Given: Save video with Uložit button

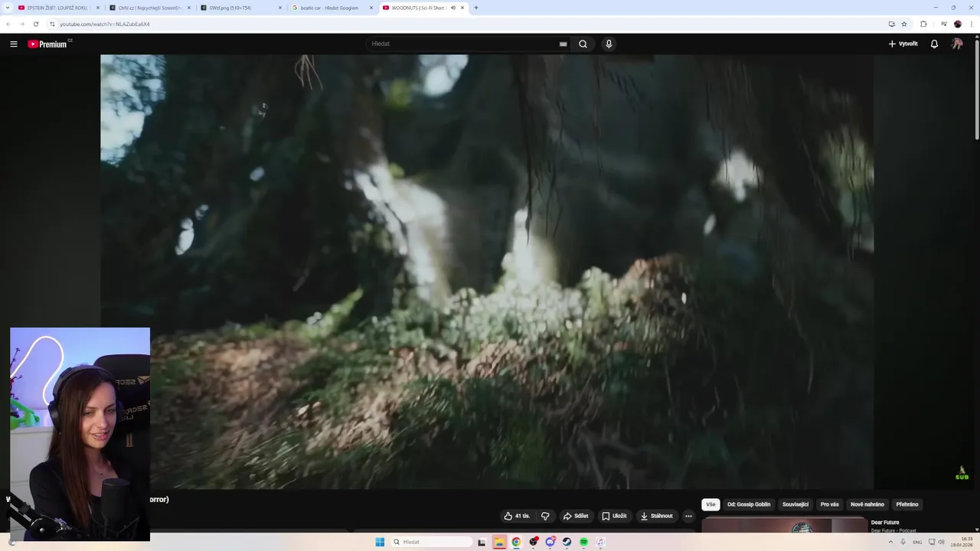Looking at the screenshot, I should coord(614,516).
